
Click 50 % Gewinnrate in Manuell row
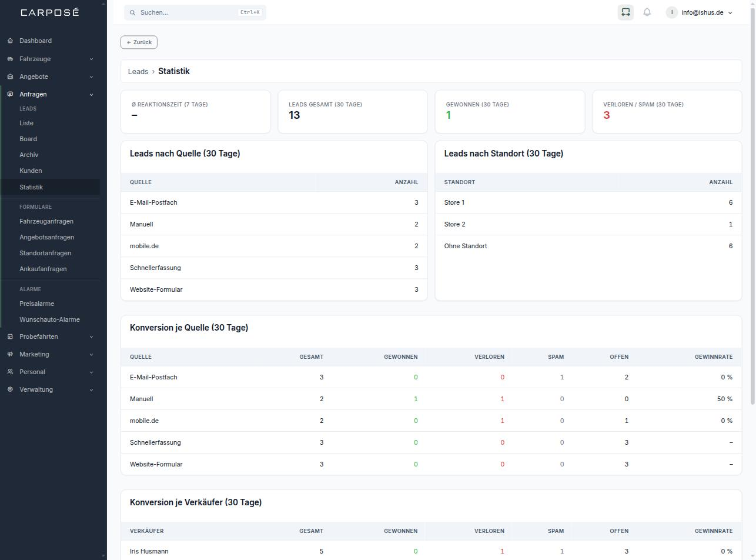coord(725,399)
